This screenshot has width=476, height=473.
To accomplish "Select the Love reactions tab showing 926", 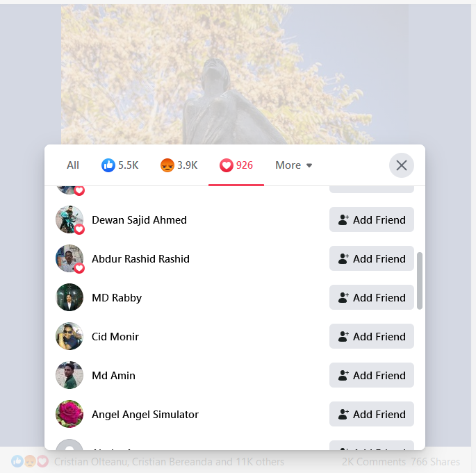I will click(236, 165).
